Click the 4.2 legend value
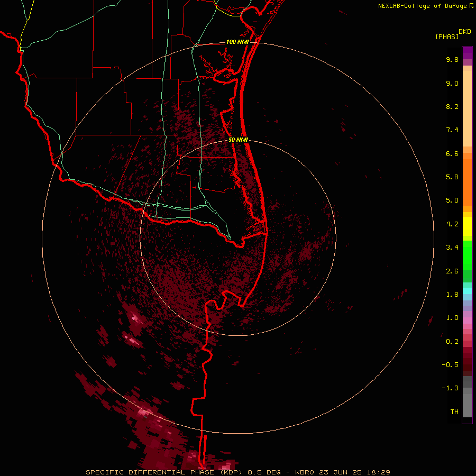 point(452,224)
